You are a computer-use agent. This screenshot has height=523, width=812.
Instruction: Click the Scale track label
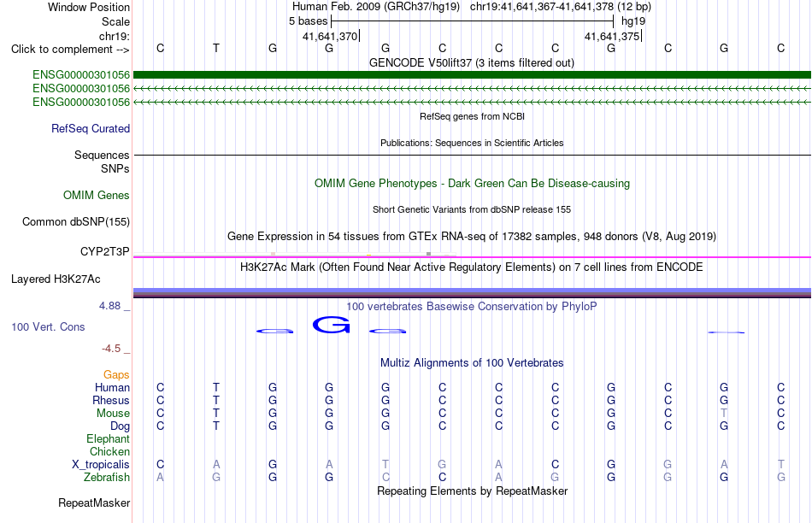coord(115,21)
